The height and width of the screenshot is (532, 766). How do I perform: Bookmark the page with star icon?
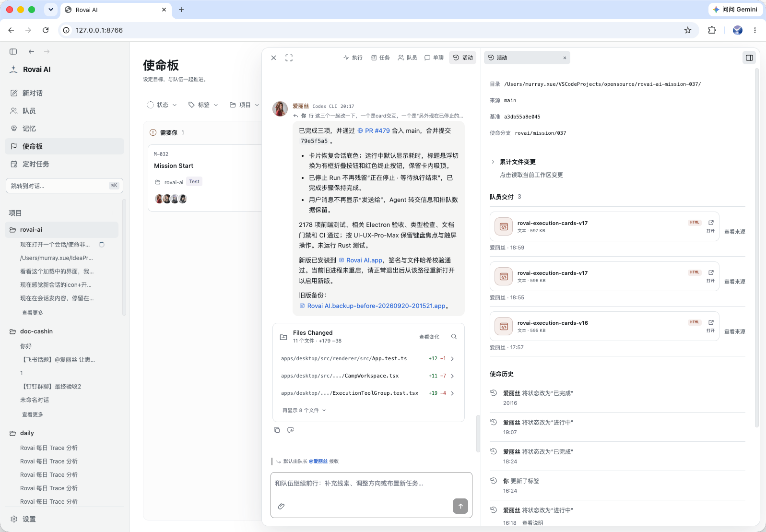pos(688,30)
